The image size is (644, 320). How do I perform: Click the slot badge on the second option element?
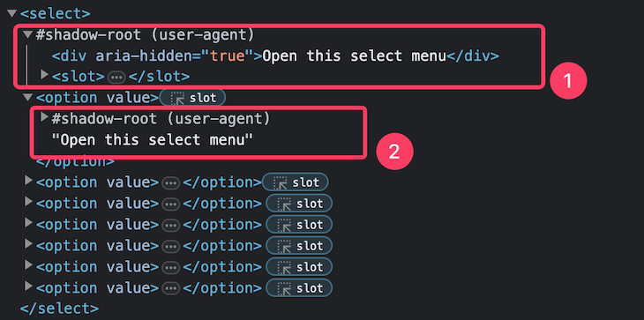296,182
